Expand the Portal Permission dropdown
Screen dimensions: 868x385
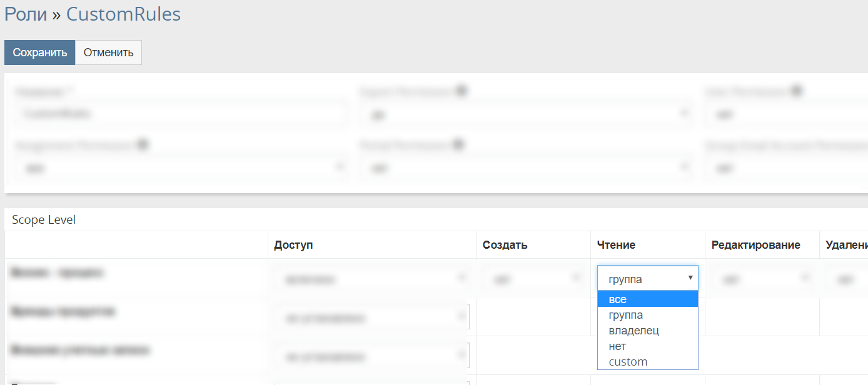(x=525, y=168)
